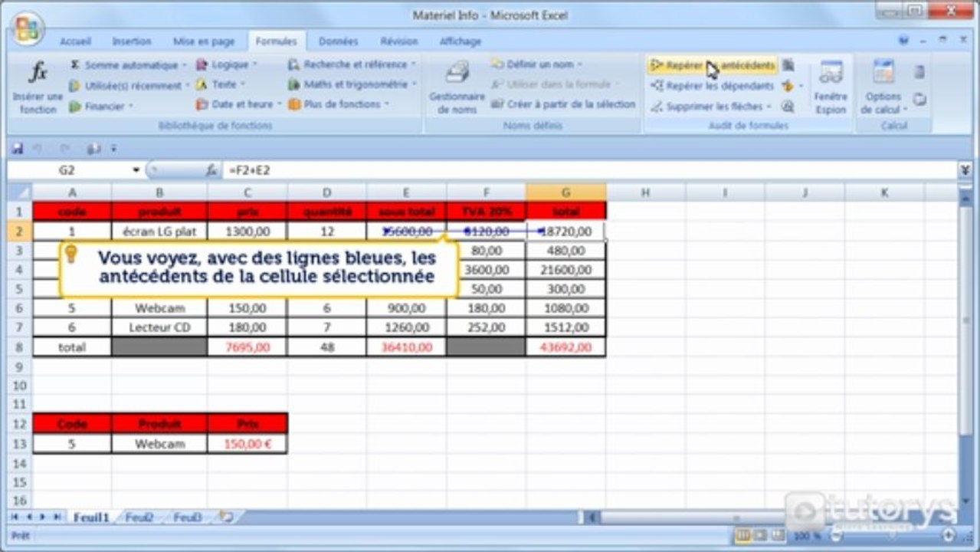The width and height of the screenshot is (980, 552).
Task: Expand the Définir un nom dropdown arrow
Action: pyautogui.click(x=579, y=64)
